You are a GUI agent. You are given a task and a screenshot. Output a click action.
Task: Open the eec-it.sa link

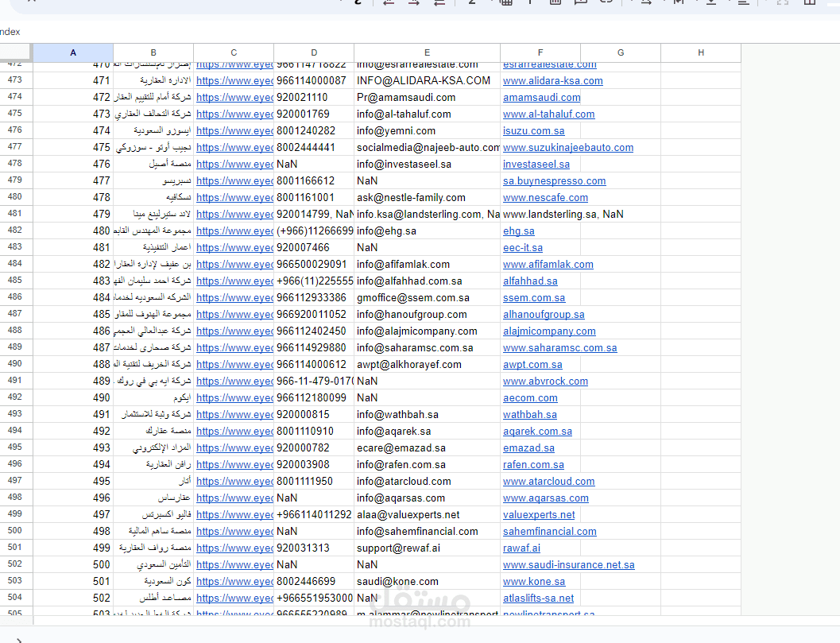click(x=523, y=247)
